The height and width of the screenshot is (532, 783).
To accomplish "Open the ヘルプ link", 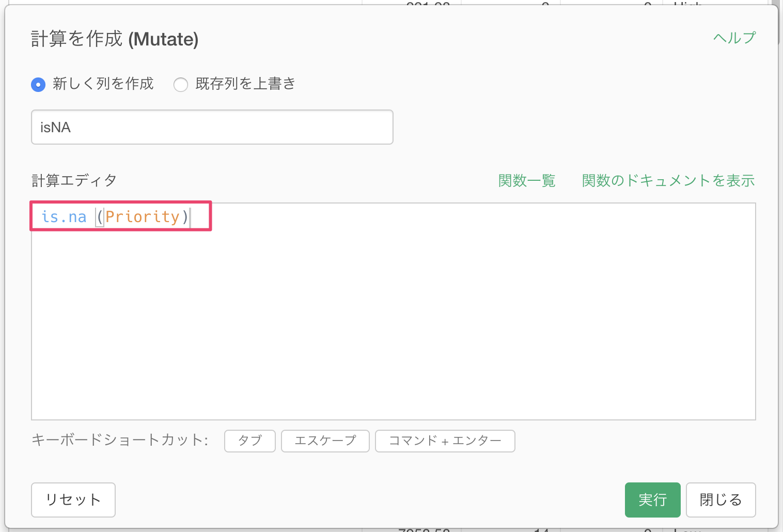I will [734, 38].
